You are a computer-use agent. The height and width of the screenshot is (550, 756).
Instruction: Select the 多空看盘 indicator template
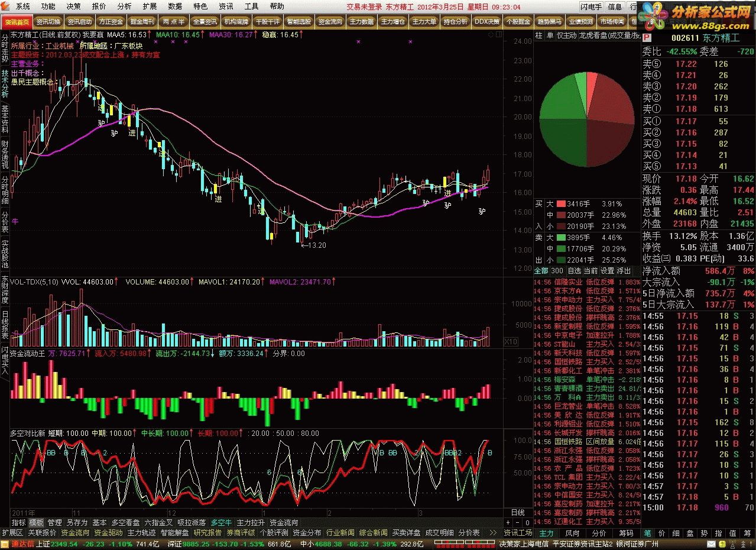[x=126, y=523]
